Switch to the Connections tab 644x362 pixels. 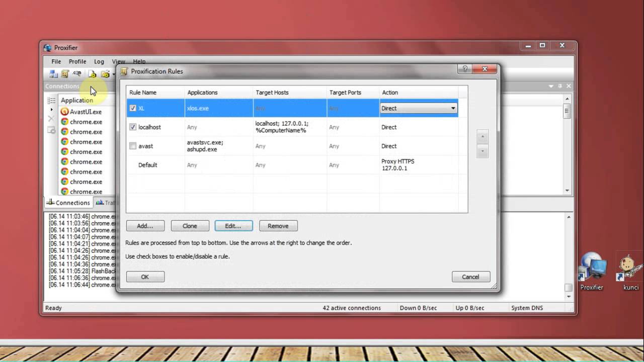point(68,203)
